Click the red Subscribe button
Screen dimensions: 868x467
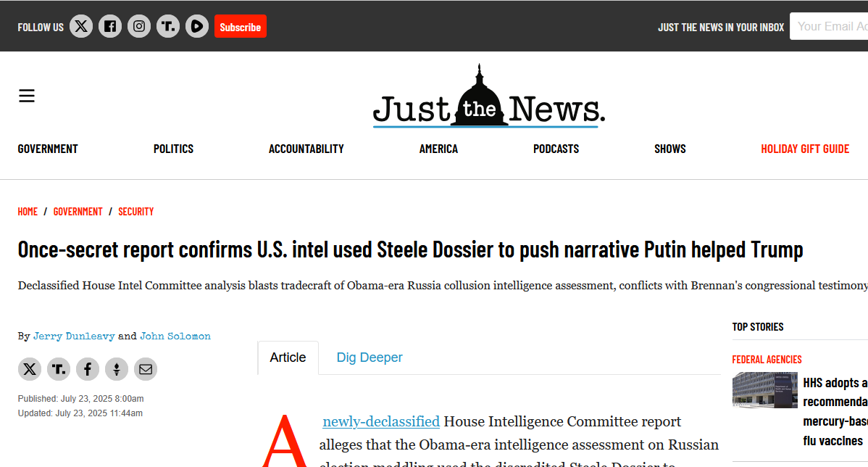[241, 27]
